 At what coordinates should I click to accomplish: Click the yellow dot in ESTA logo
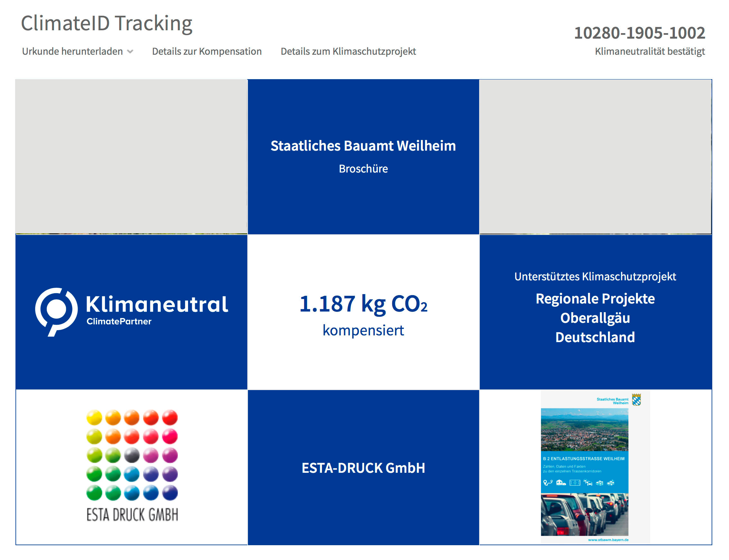[x=94, y=417]
